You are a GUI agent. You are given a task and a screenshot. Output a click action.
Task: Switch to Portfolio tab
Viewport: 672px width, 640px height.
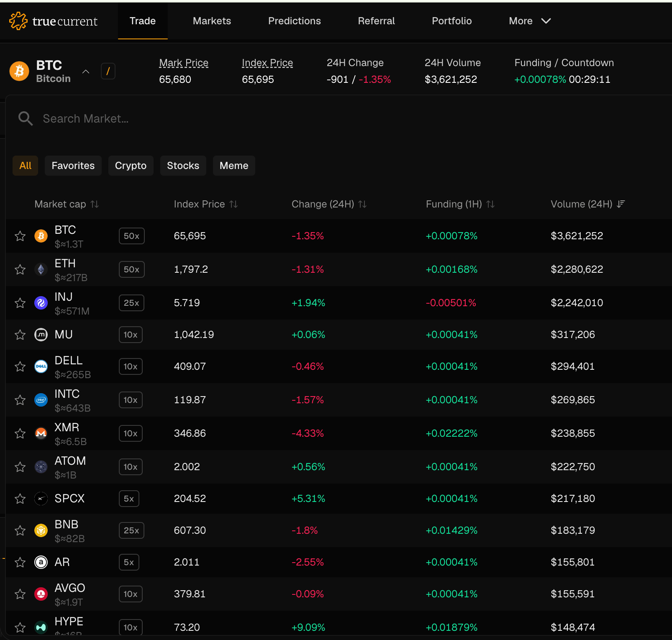pos(452,21)
